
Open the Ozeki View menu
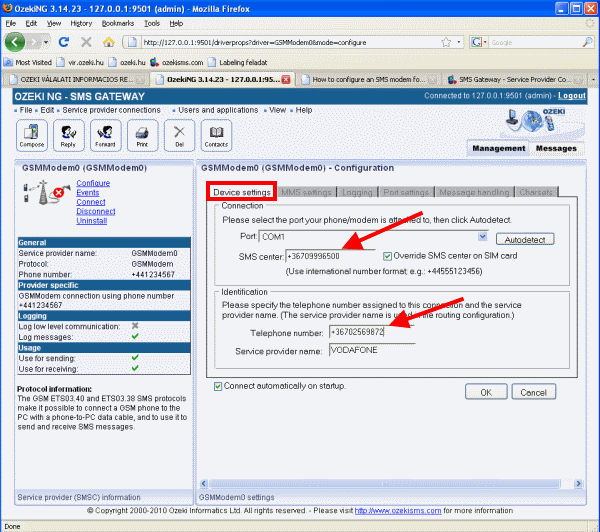pos(277,110)
